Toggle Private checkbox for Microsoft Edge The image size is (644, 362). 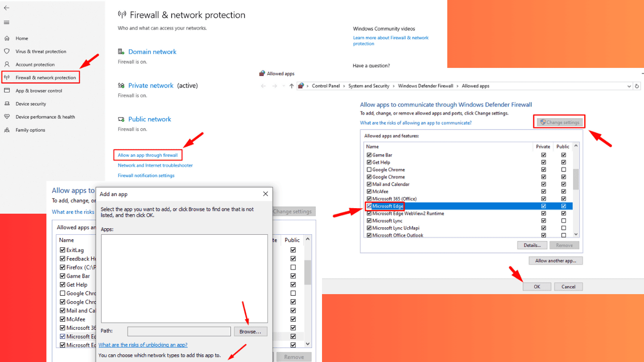543,206
